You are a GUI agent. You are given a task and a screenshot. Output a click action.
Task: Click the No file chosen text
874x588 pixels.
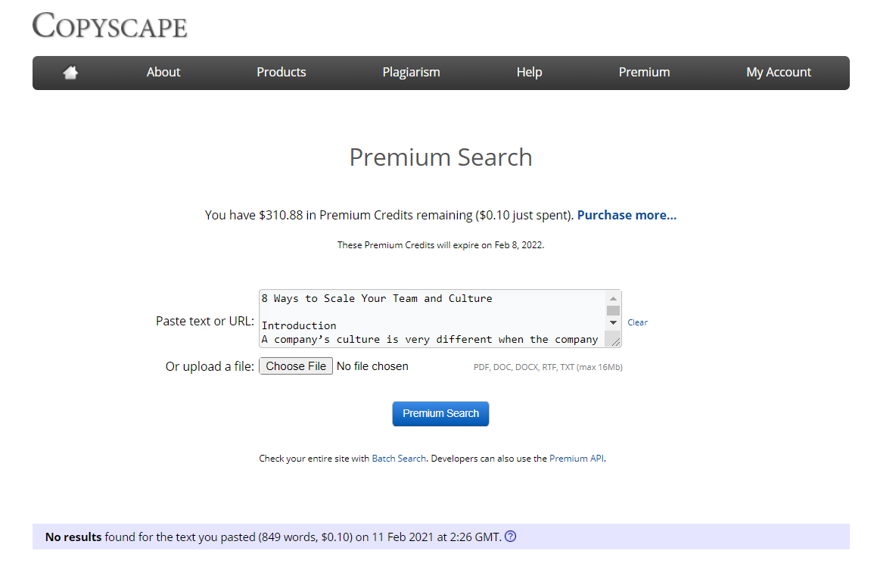point(372,366)
